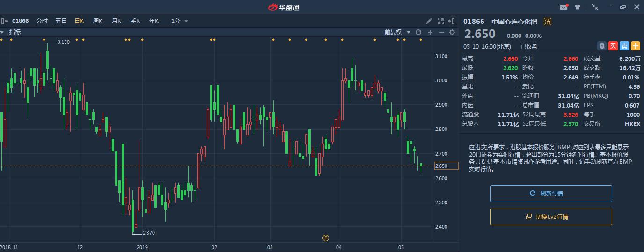
Task: Select the 分时 chart tab
Action: click(42, 21)
